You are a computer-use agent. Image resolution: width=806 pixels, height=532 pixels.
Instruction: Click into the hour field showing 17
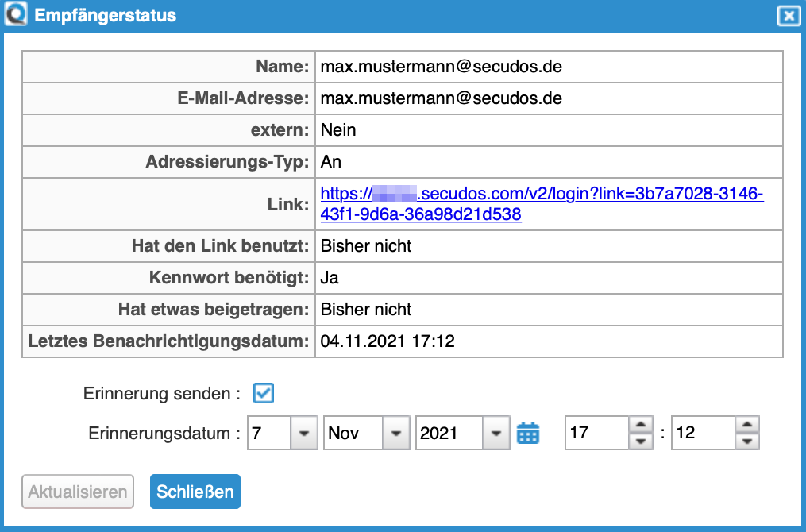(x=596, y=434)
